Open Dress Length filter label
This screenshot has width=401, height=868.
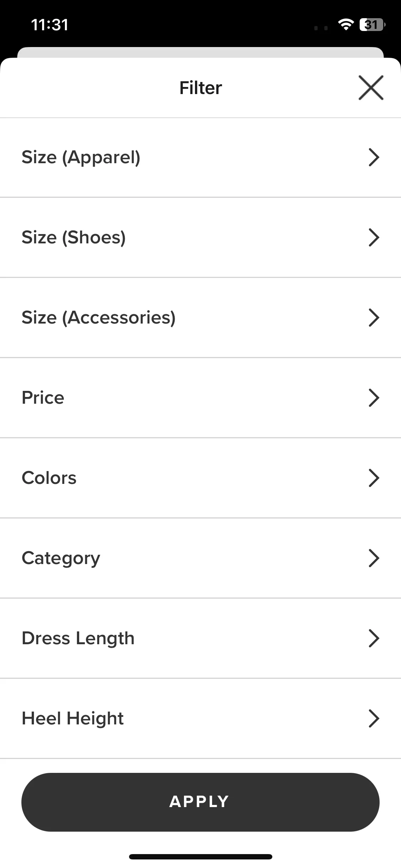point(78,639)
